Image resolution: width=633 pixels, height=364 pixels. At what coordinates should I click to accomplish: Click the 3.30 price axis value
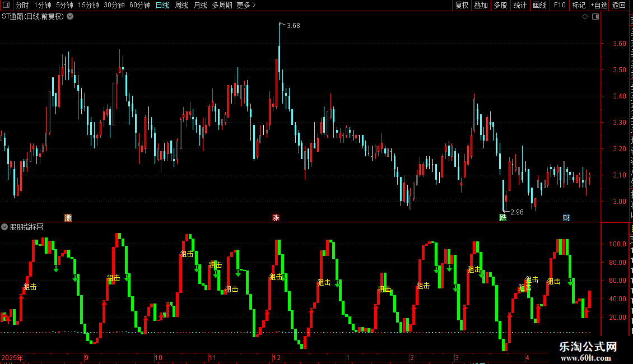click(619, 122)
